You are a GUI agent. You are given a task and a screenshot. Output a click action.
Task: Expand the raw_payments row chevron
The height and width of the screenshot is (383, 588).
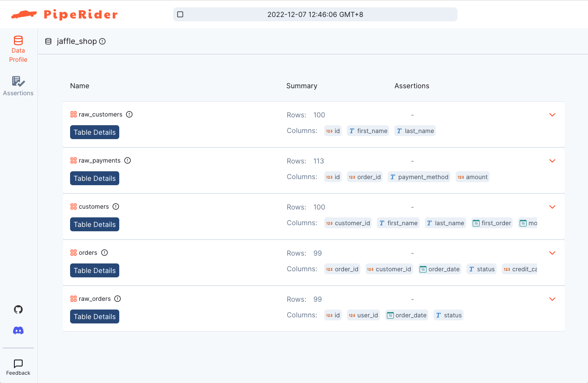pos(552,161)
